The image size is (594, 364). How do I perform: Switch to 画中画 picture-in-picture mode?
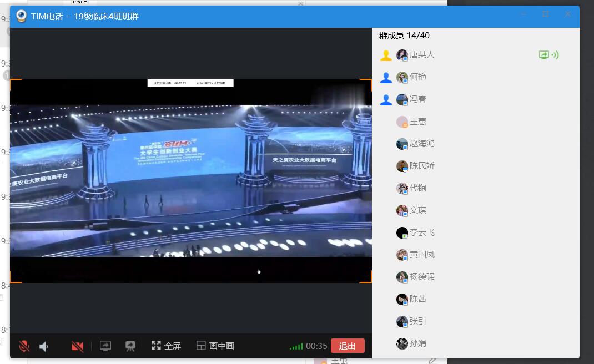[x=215, y=346]
